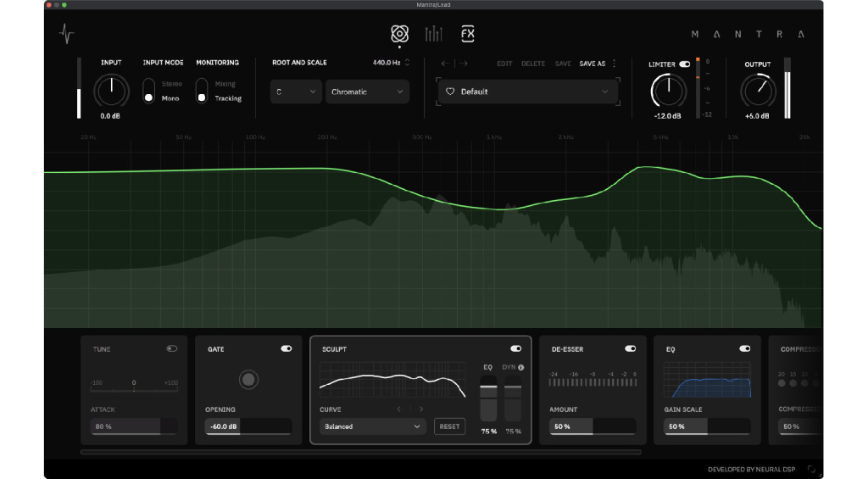Screen dimensions: 868x479
Task: Open the root note C dropdown
Action: (295, 92)
